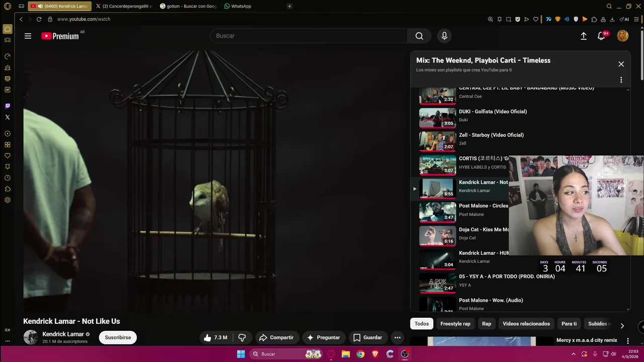Open sidebar settings gear icon
Image resolution: width=644 pixels, height=362 pixels.
tap(8, 200)
